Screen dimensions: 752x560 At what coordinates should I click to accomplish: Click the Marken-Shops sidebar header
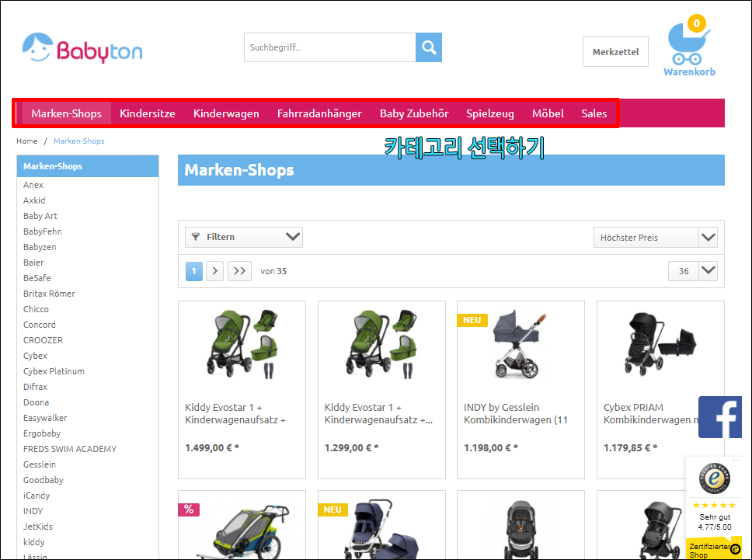pos(88,166)
